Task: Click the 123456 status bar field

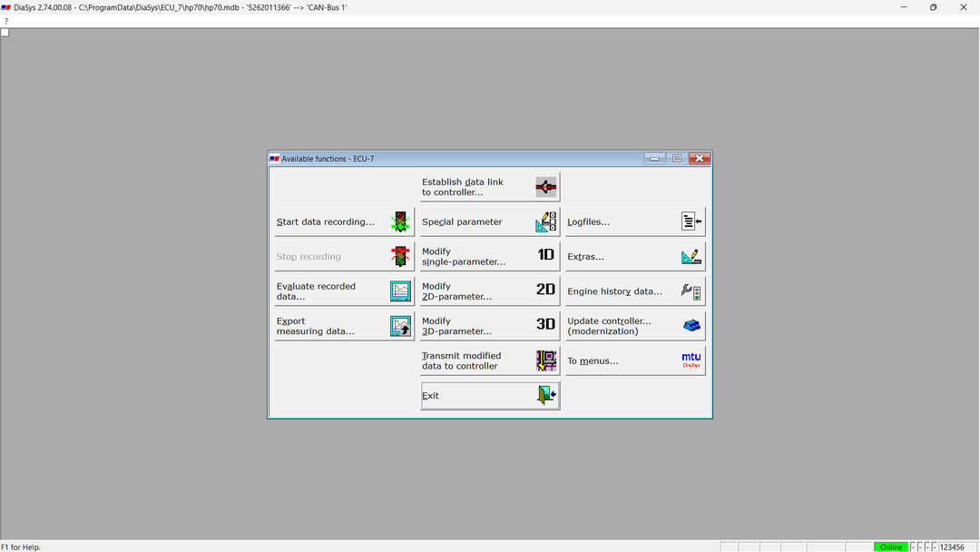Action: click(x=952, y=547)
